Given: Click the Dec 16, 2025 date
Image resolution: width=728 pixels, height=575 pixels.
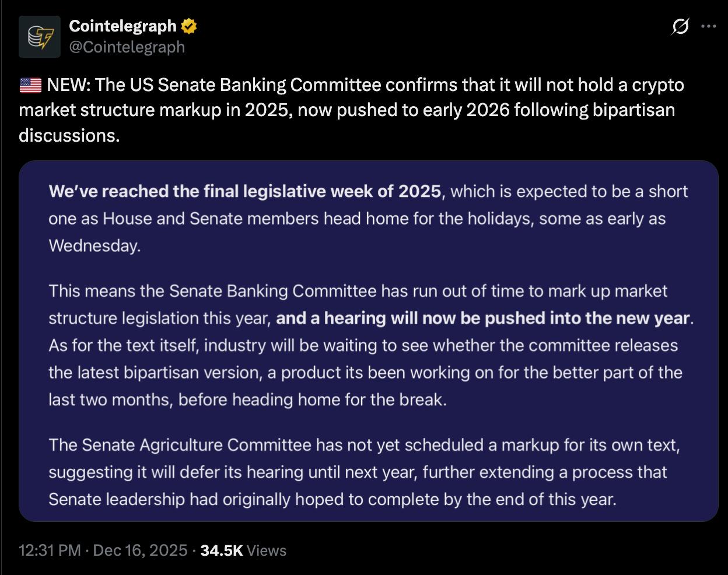Looking at the screenshot, I should point(140,551).
